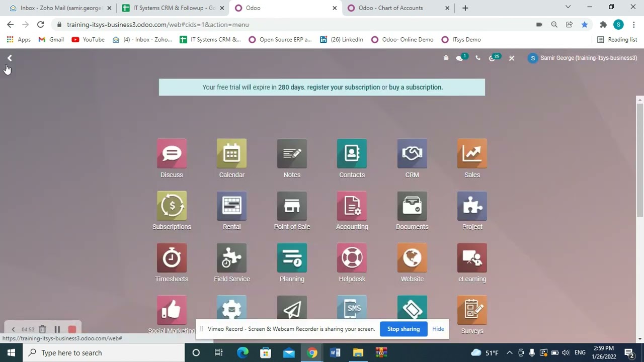
Task: Open activities clock icon with 25 badge
Action: coord(492,58)
